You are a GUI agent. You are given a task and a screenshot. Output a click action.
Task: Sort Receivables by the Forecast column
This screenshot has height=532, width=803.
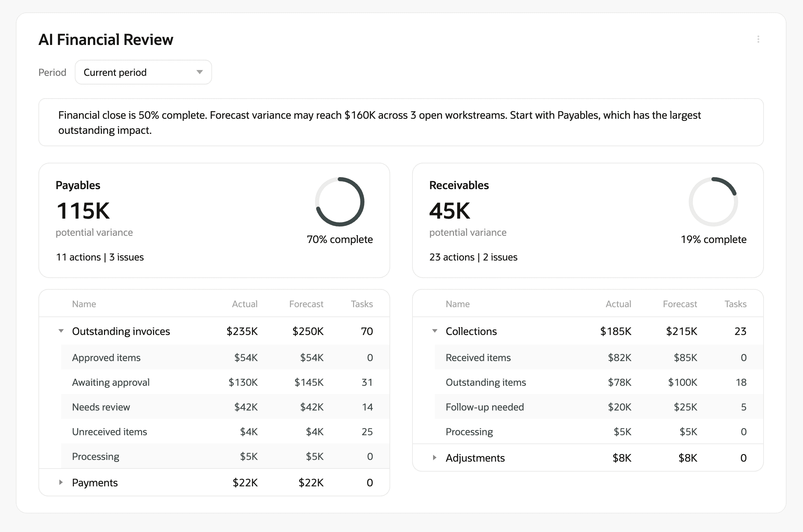pos(680,304)
